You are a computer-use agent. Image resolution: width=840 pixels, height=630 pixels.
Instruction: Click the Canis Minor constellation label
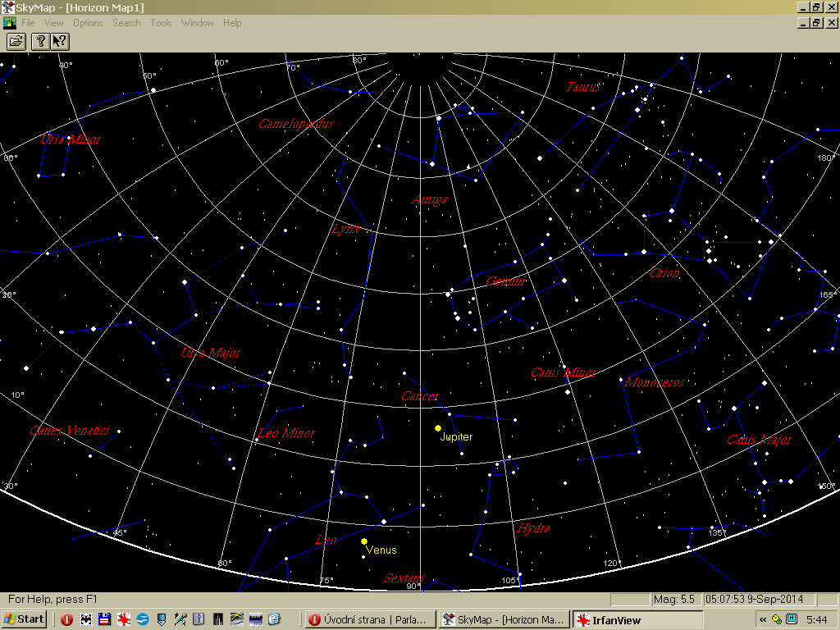pyautogui.click(x=564, y=372)
